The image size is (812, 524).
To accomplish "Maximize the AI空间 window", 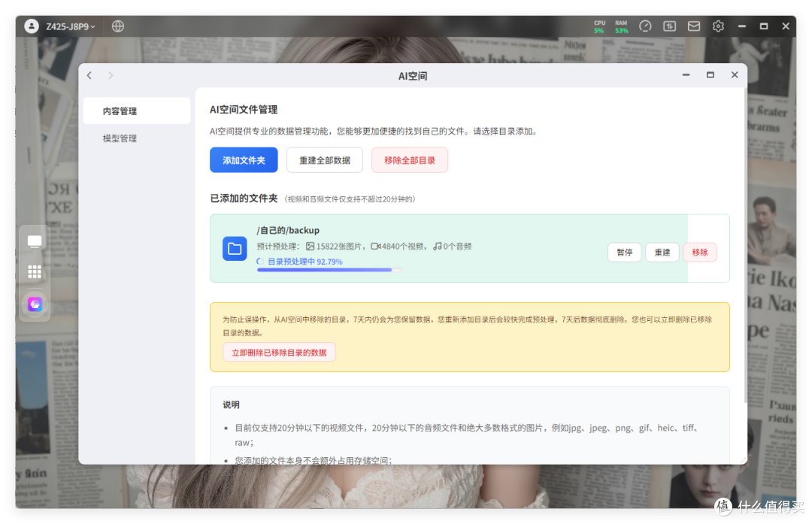I will (x=710, y=75).
